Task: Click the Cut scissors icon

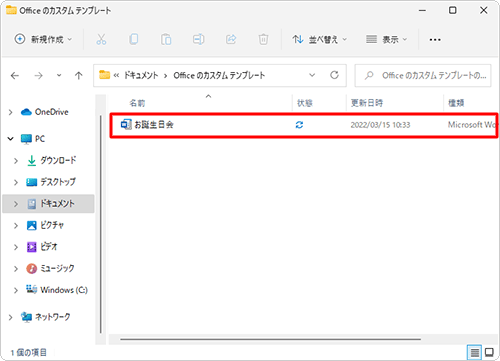Action: pos(101,39)
